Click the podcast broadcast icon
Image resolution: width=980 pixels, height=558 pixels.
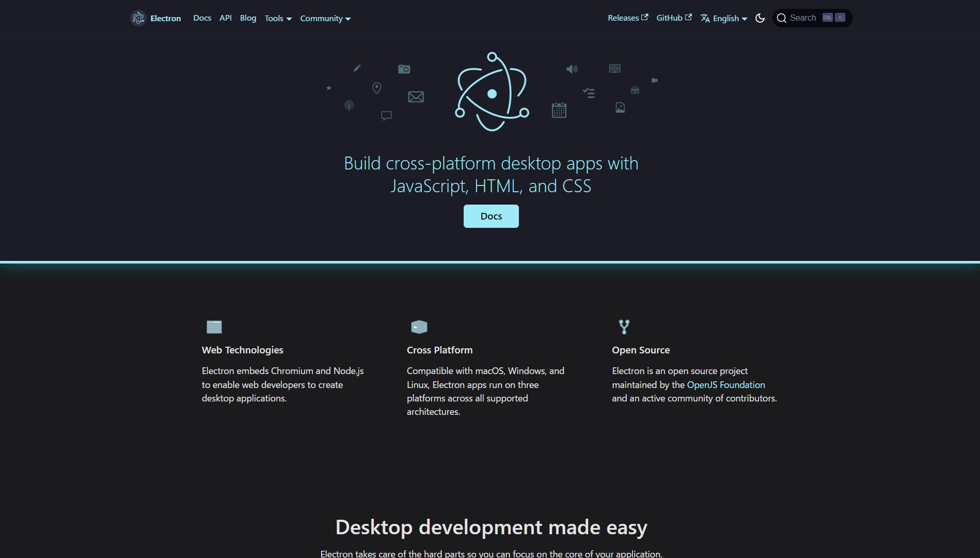tap(349, 105)
